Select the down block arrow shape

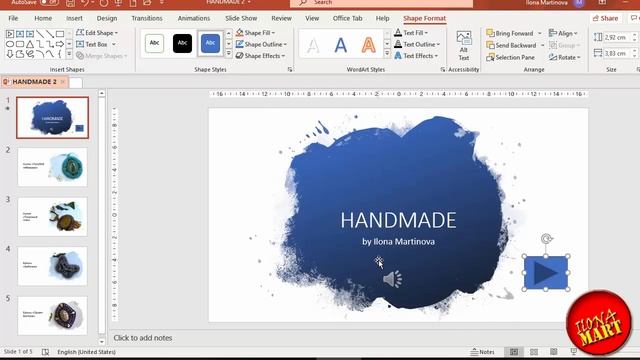pos(10,54)
